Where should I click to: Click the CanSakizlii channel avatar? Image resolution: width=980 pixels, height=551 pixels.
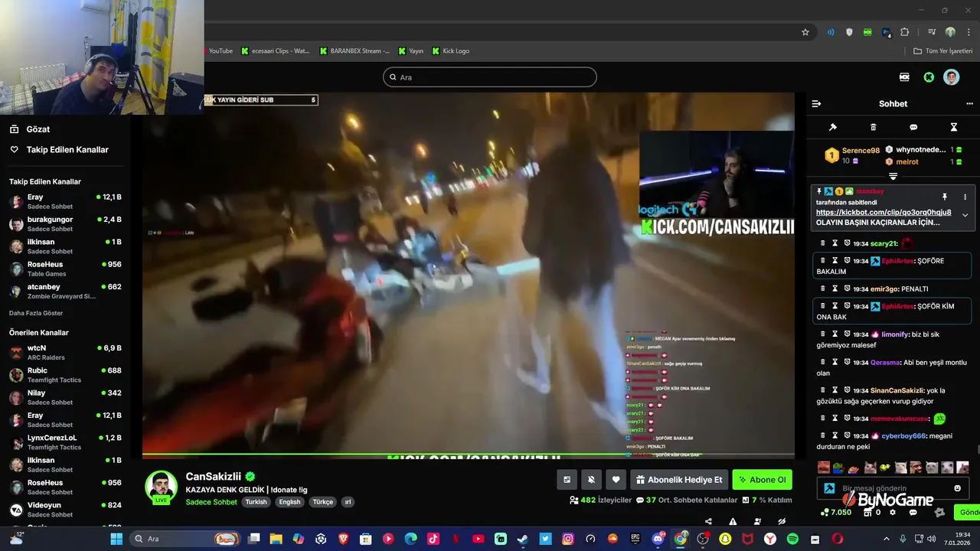(x=161, y=487)
